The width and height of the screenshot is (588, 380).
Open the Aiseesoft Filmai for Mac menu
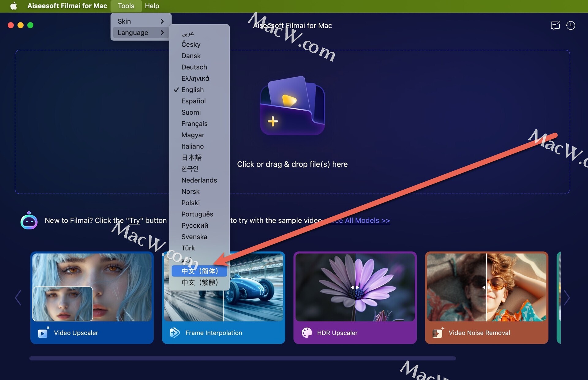click(x=67, y=6)
